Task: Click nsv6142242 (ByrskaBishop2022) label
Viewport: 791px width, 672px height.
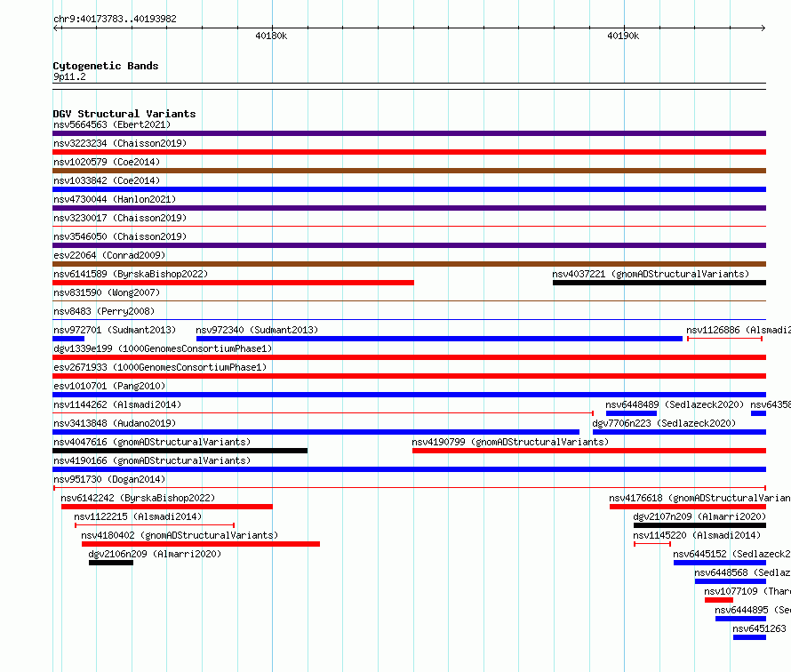Action: coord(138,498)
